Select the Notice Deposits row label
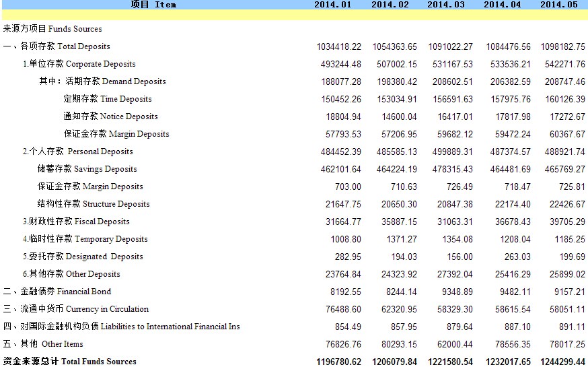The height and width of the screenshot is (369, 588). click(x=110, y=116)
